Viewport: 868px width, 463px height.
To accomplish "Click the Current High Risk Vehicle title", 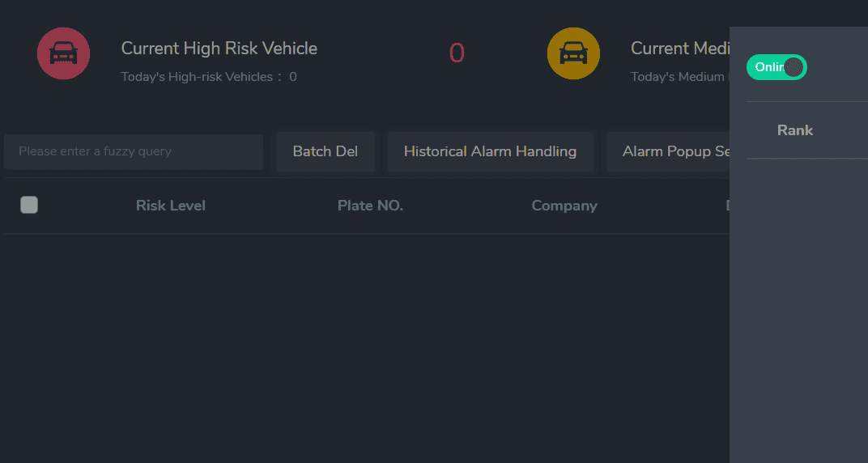I will (x=219, y=49).
